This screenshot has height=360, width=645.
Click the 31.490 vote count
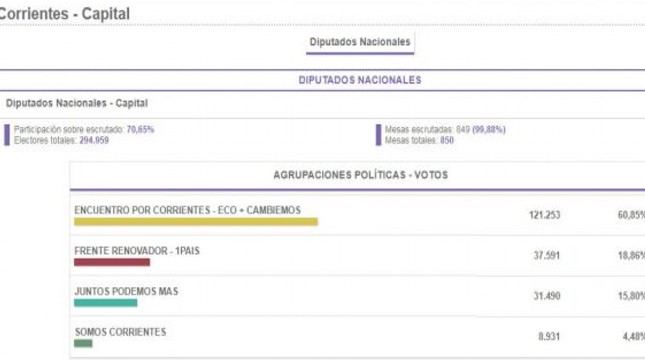point(547,296)
